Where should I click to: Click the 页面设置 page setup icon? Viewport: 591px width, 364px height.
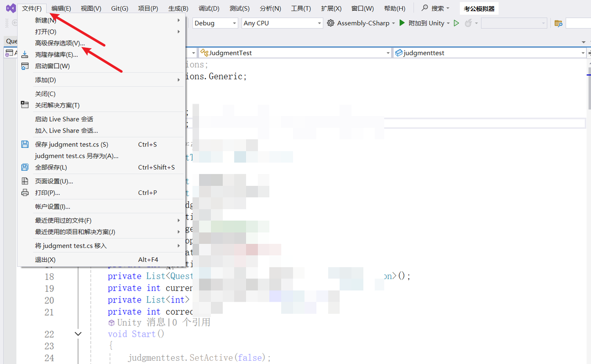[25, 181]
